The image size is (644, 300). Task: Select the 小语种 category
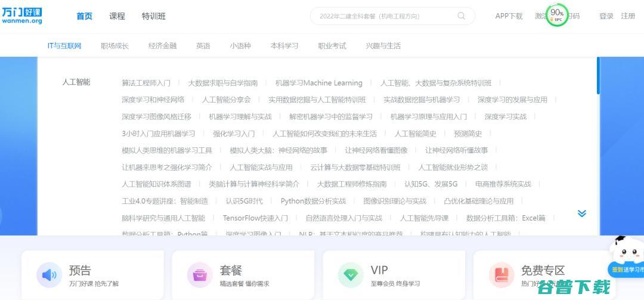point(240,45)
